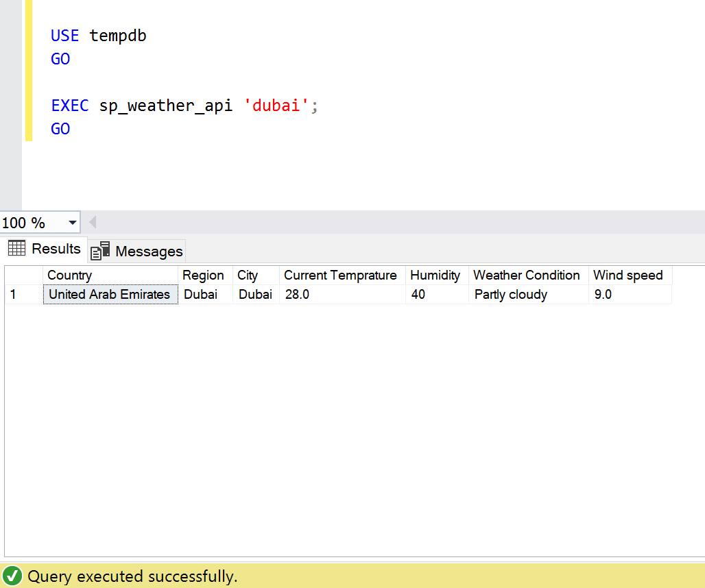
Task: Click the Humidity column header
Action: (435, 275)
